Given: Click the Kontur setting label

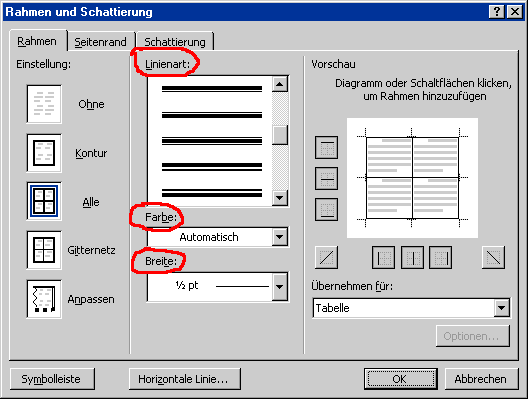Looking at the screenshot, I should click(x=91, y=153).
